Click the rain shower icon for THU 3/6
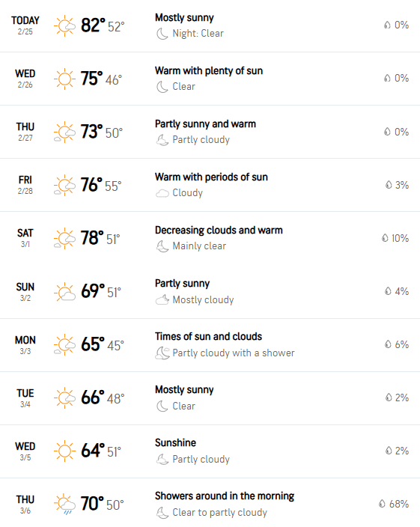The width and height of the screenshot is (420, 527). point(64,504)
